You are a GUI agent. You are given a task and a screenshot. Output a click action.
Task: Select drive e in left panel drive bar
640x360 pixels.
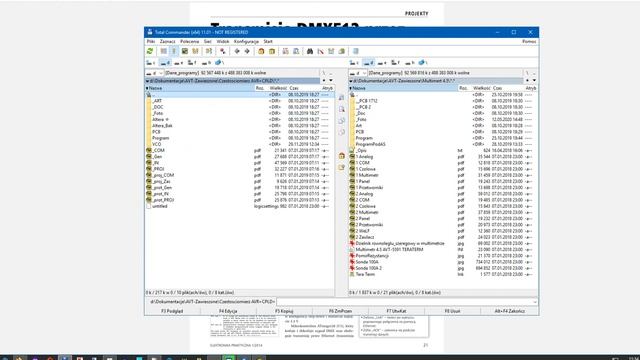pos(179,63)
